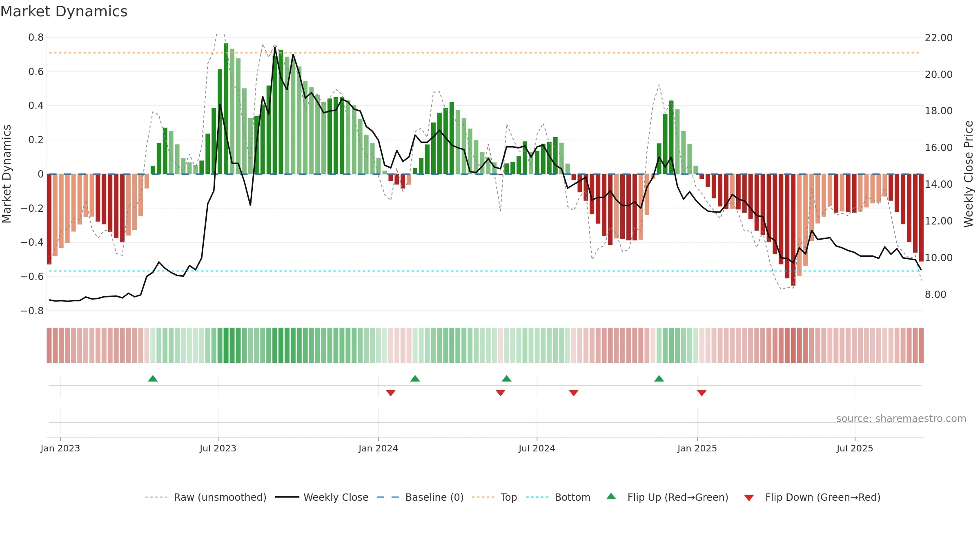Click the 18.00 price axis label
980x551 pixels.
[939, 111]
